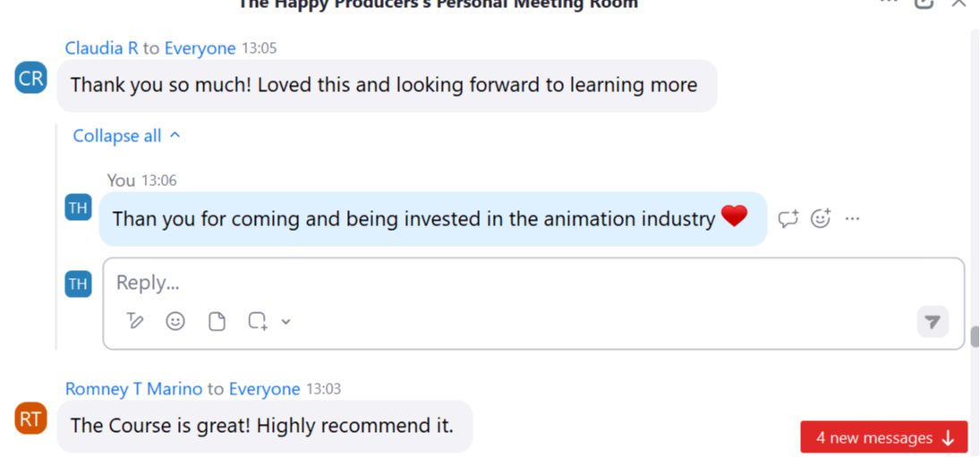Reply in thread to your 13:06 message

click(x=788, y=218)
